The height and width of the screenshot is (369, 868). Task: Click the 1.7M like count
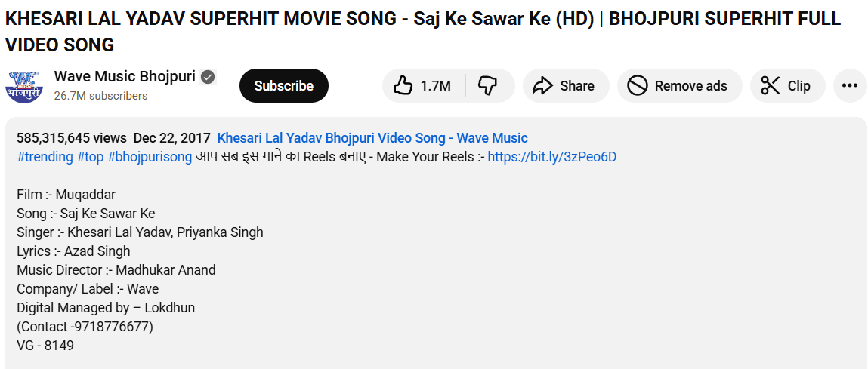[435, 86]
